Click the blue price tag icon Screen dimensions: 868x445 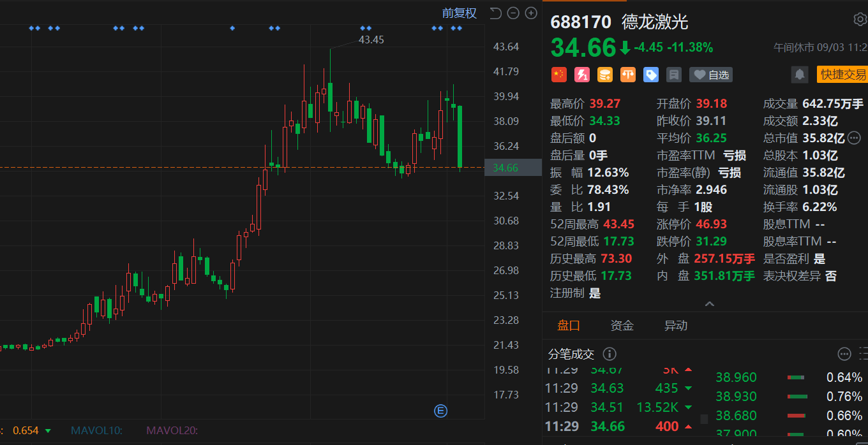pos(650,75)
